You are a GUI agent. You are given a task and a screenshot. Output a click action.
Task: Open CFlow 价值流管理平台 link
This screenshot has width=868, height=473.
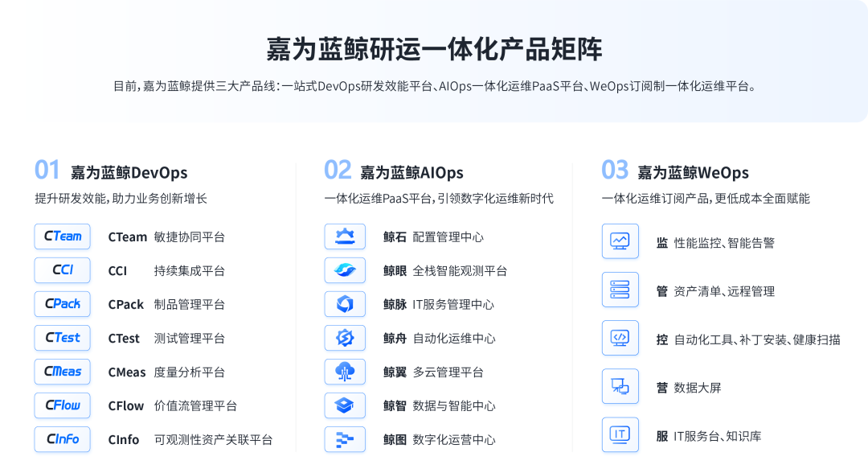click(173, 406)
